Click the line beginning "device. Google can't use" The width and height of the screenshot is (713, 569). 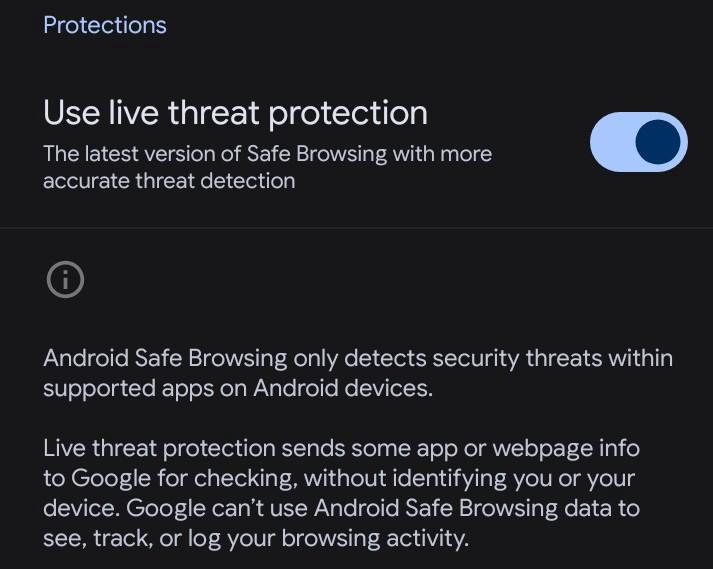tap(341, 508)
